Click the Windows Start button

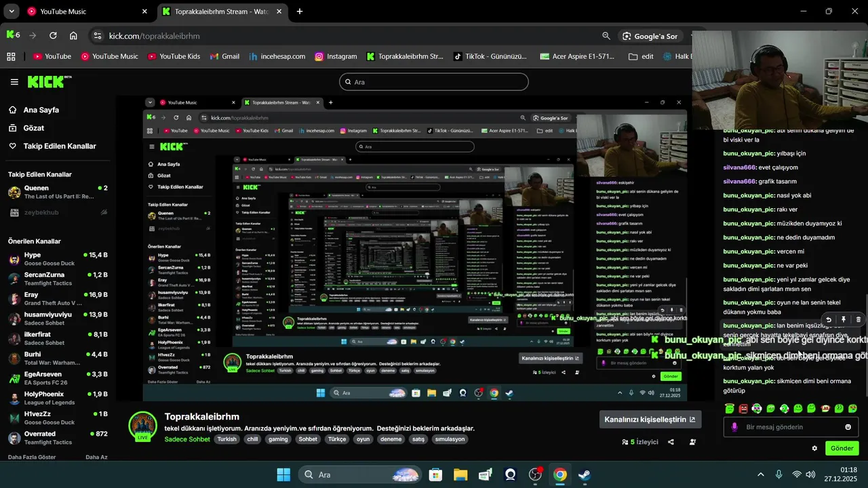[x=283, y=474]
